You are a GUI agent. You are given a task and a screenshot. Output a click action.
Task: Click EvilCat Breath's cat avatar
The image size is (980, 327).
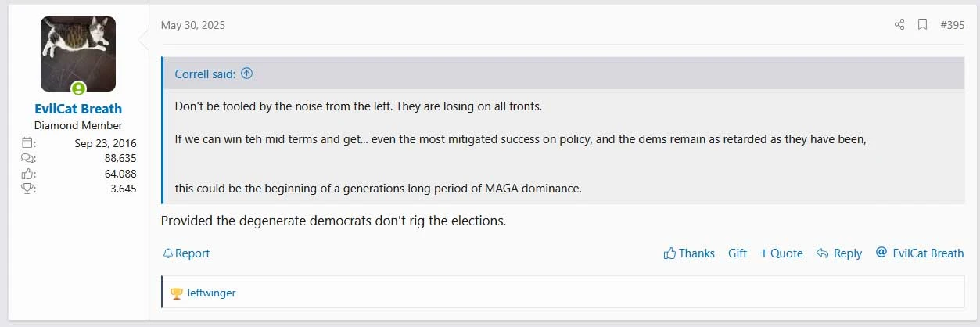click(78, 52)
